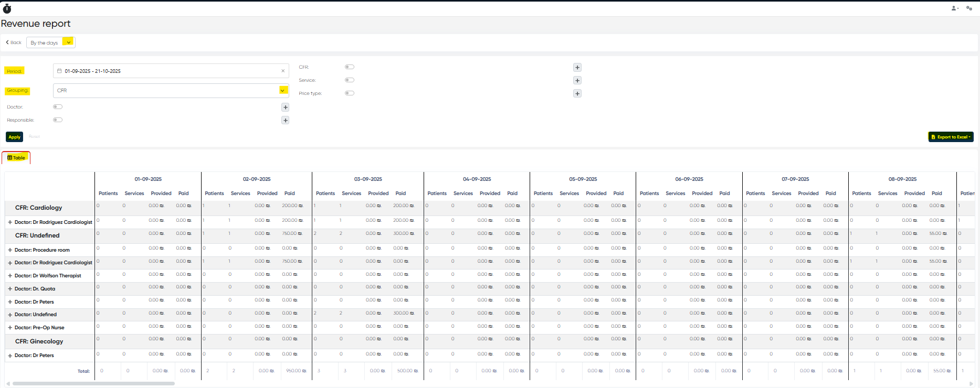Click the plus button for Price type filter
The image size is (980, 388).
pyautogui.click(x=577, y=94)
